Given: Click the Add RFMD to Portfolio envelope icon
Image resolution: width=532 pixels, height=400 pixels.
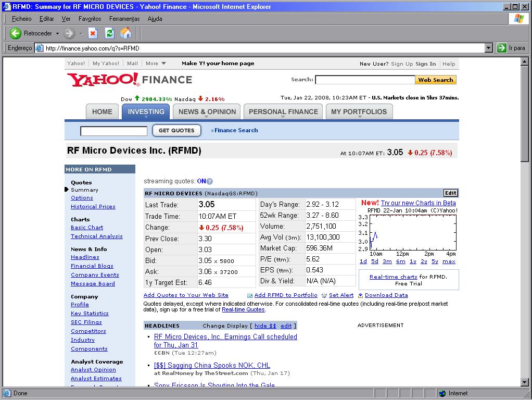Looking at the screenshot, I should click(x=250, y=296).
